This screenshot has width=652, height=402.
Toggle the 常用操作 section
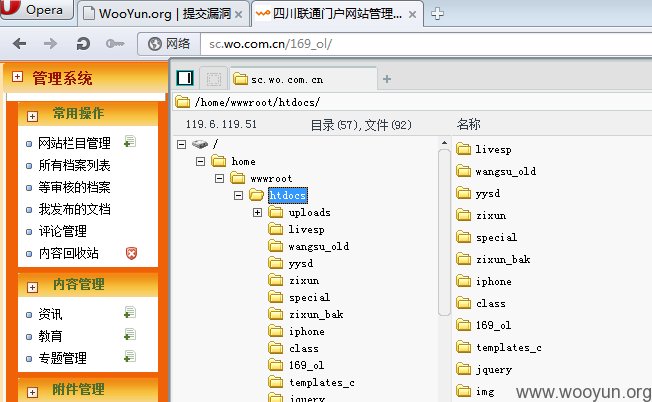[32, 116]
